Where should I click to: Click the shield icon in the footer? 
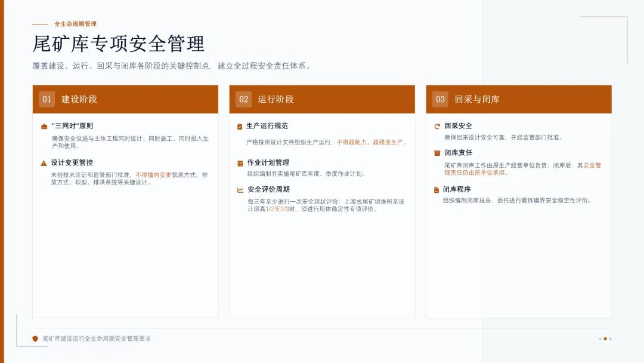[35, 339]
